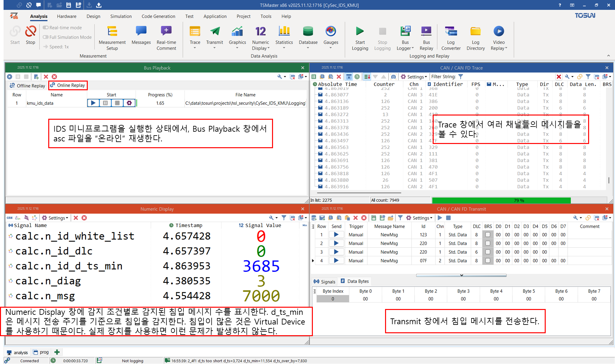
Task: Stop the kmu_ids_data replay row
Action: point(117,103)
